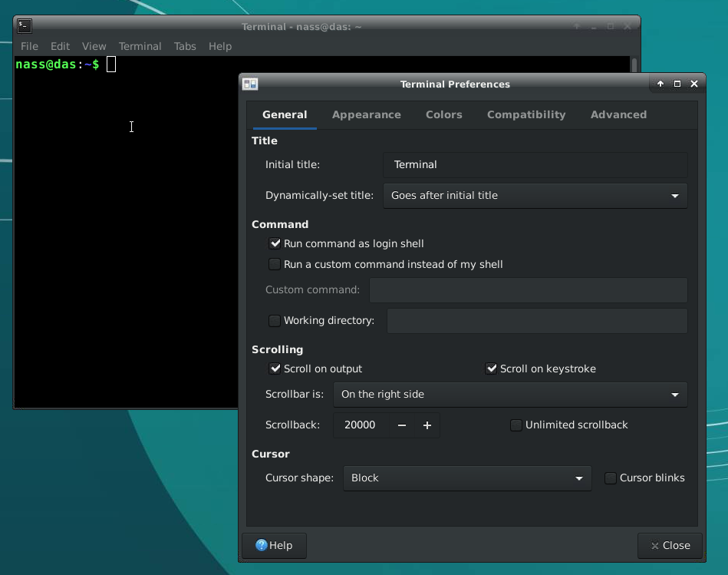This screenshot has width=728, height=575.
Task: Click the Working directory text field
Action: [537, 321]
